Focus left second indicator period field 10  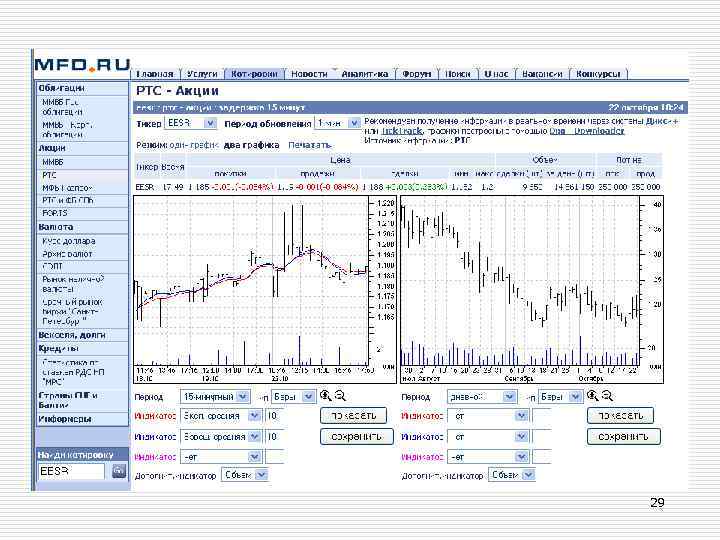click(x=274, y=436)
